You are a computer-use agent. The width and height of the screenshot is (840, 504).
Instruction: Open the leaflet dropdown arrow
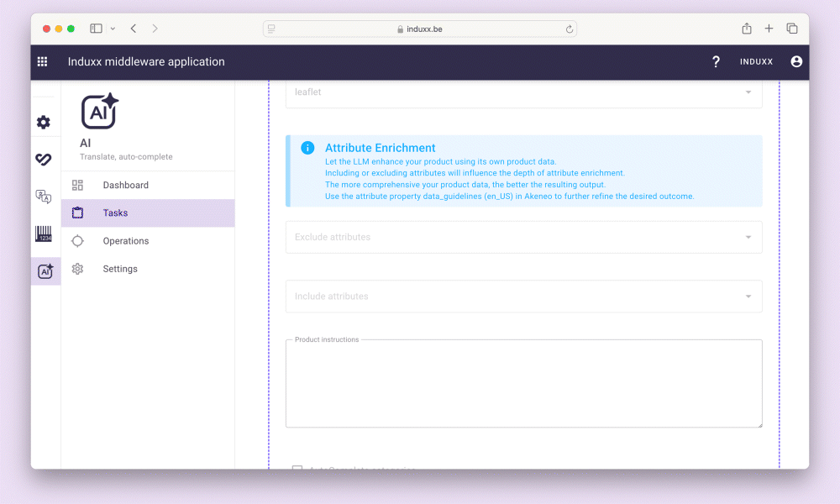coord(748,92)
